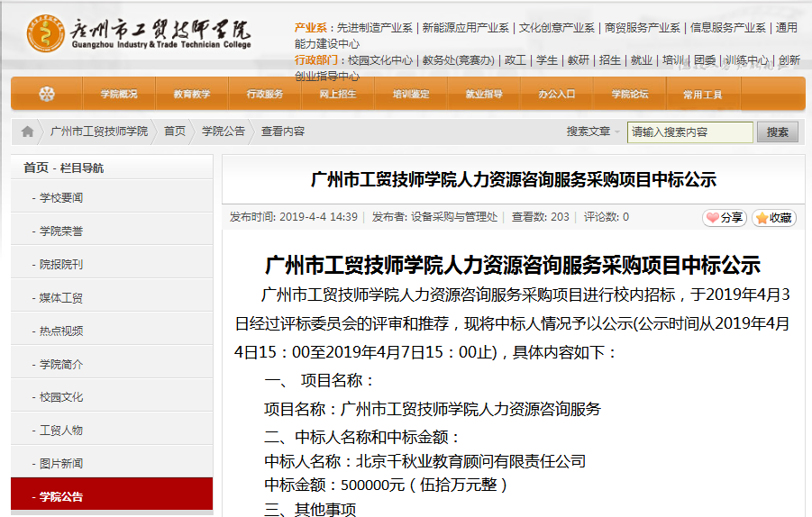812x517 pixels.
Task: Focus the 请输入搜索内容 search field
Action: pos(689,132)
